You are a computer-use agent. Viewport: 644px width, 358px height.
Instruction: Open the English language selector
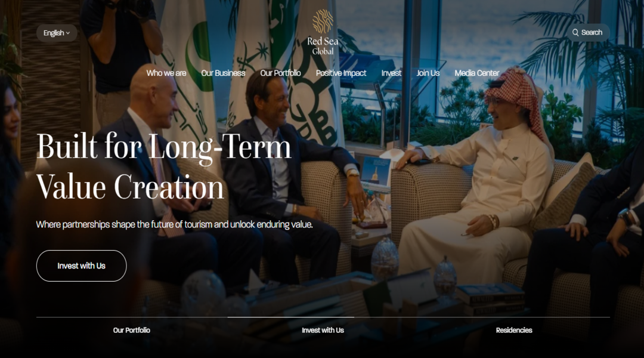point(57,33)
